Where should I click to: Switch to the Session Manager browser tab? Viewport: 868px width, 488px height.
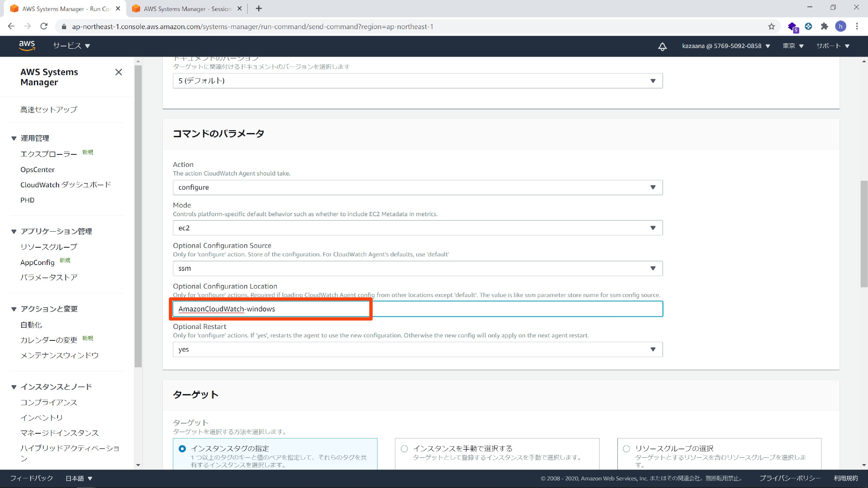(x=187, y=9)
